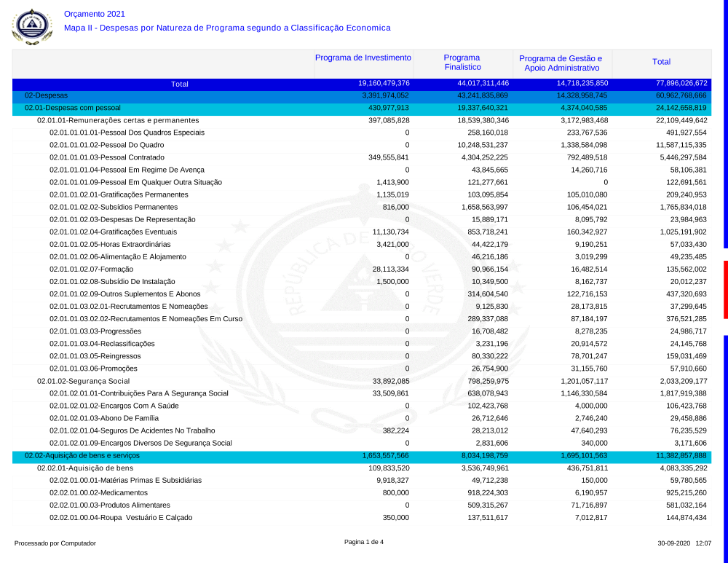Click the Medicamentos row label
Viewport: 728px width, 563px height.
[x=98, y=492]
